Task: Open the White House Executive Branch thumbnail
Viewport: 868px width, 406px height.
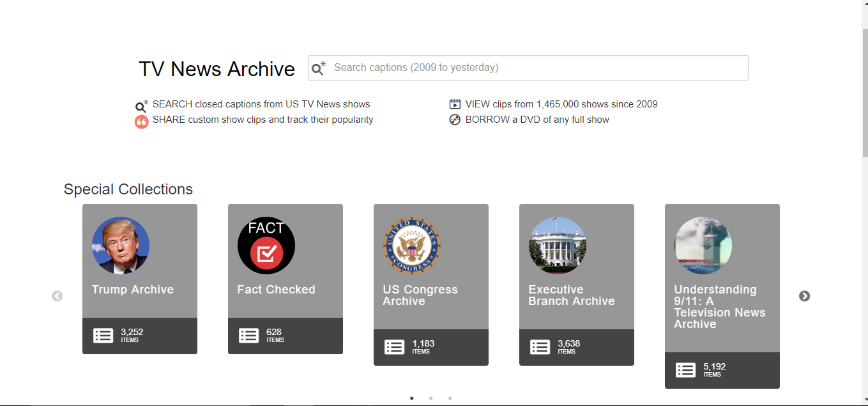Action: pos(558,246)
